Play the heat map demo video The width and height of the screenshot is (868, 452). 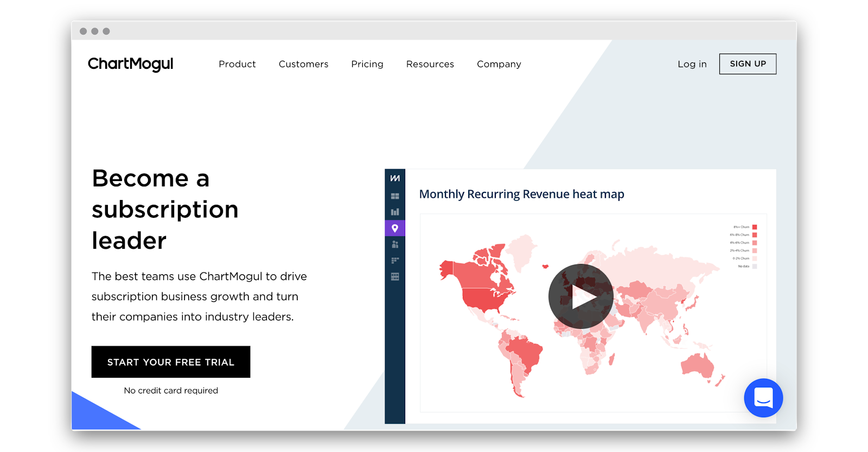coord(581,296)
